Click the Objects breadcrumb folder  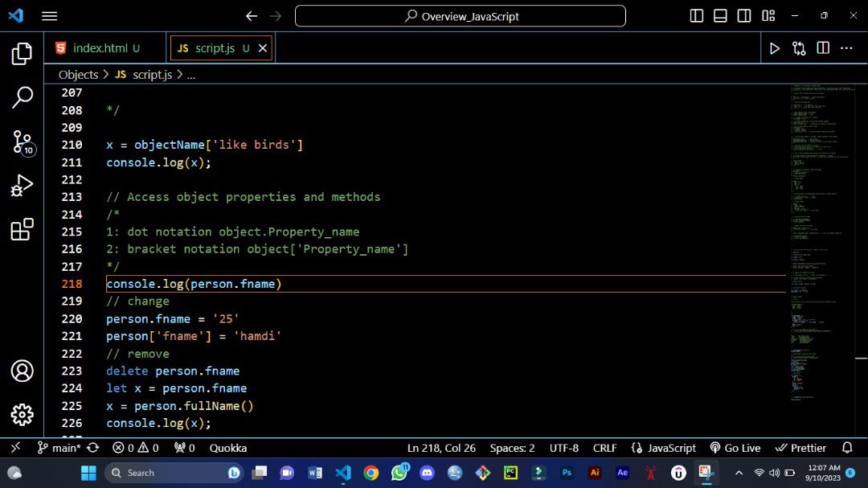(78, 75)
